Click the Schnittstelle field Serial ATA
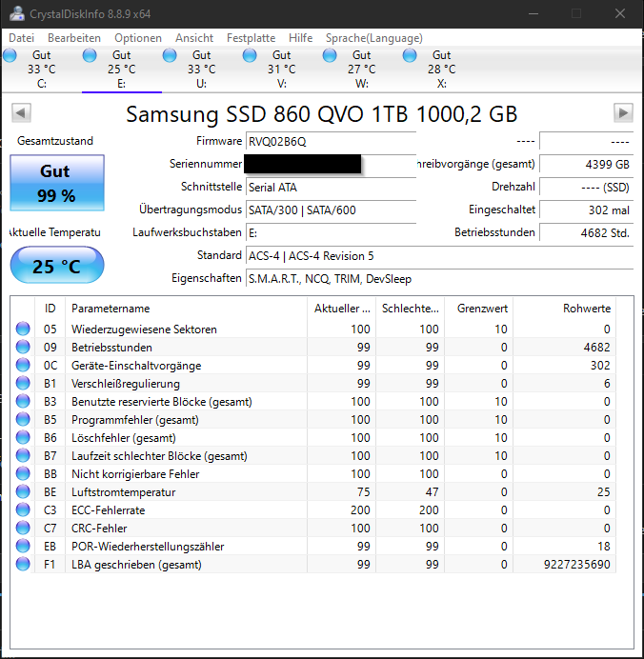Image resolution: width=644 pixels, height=659 pixels. (x=331, y=188)
